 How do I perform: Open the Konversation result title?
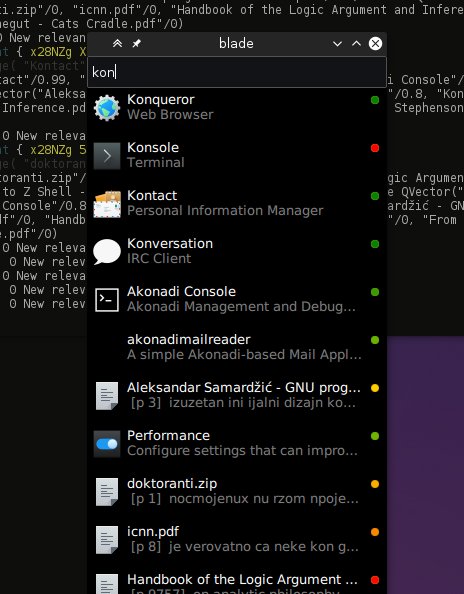click(x=170, y=244)
